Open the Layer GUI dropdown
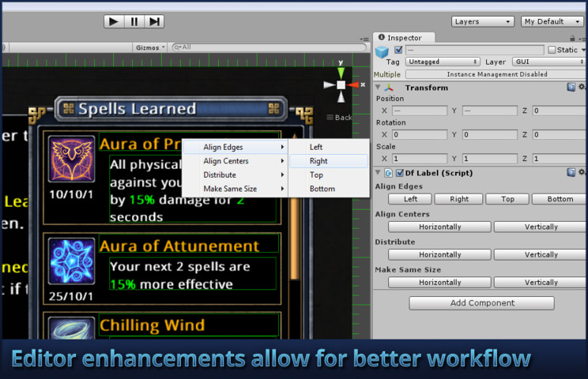The image size is (588, 379). [x=548, y=62]
